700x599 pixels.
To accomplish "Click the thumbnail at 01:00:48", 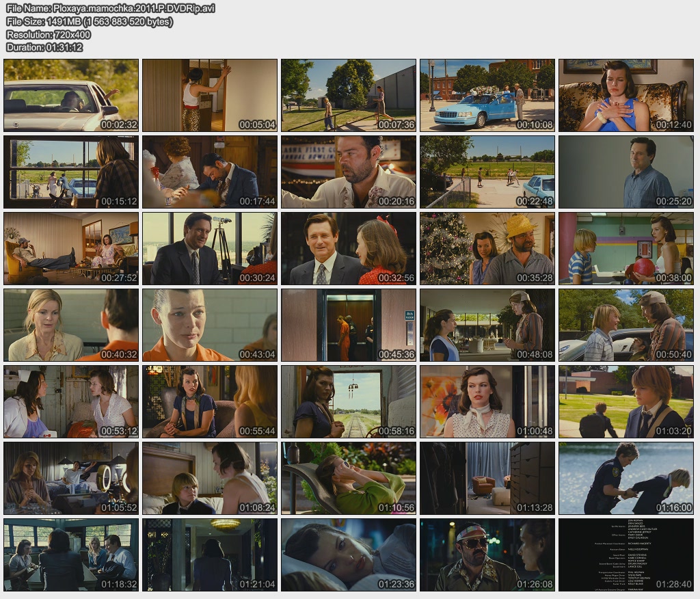I will (487, 401).
